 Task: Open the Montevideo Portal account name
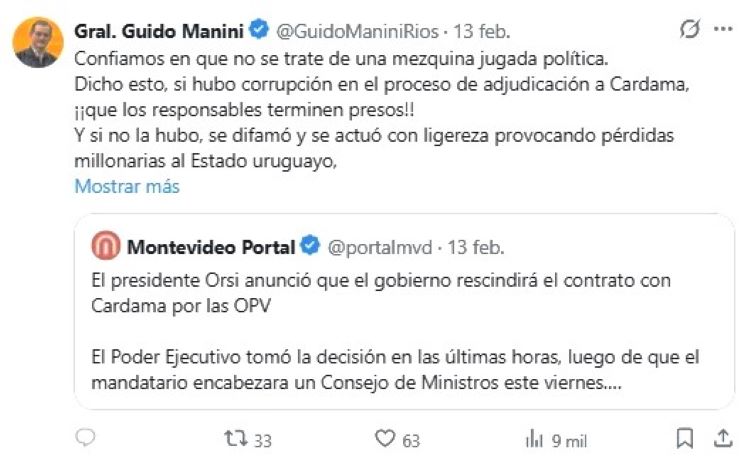[211, 246]
